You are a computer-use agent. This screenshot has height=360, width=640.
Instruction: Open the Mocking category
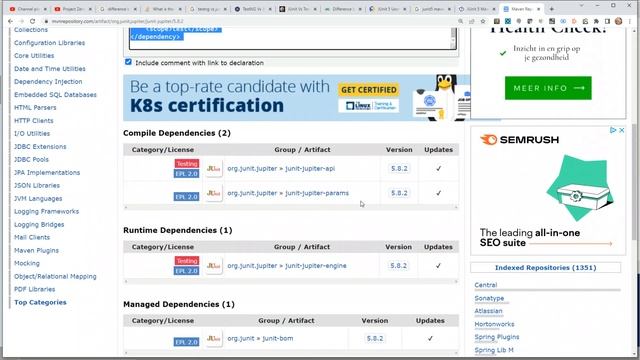point(27,263)
